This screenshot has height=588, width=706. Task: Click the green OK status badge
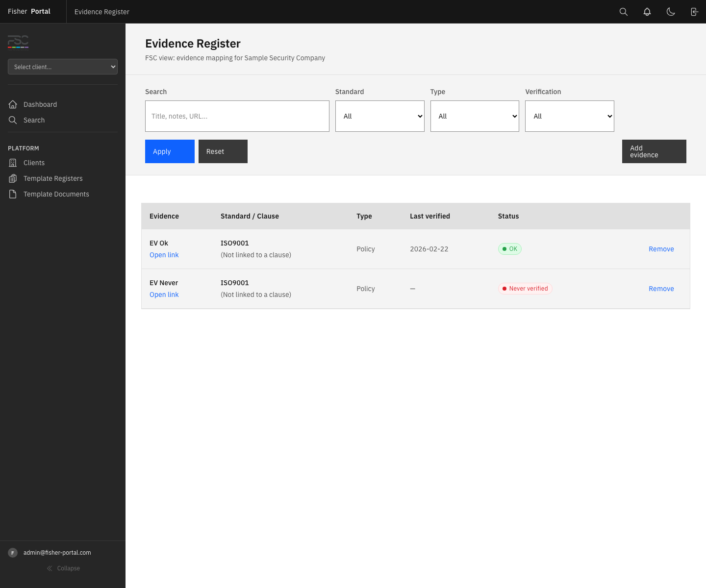[509, 248]
